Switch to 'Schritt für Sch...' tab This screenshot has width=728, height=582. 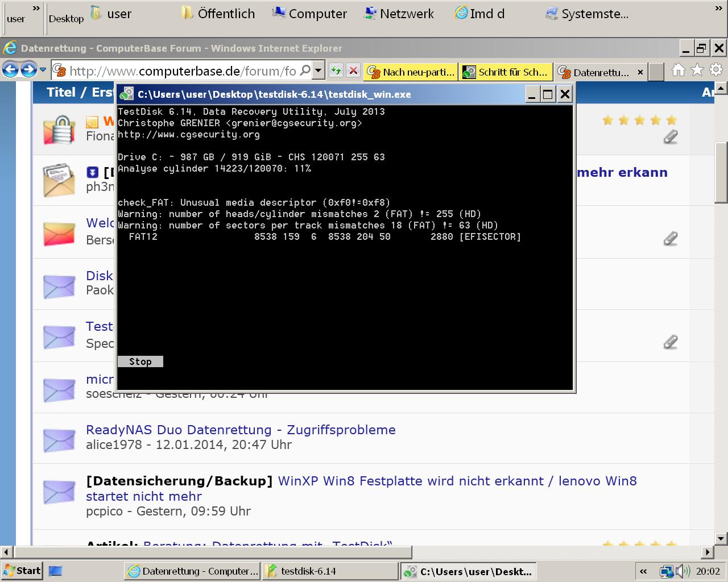pyautogui.click(x=506, y=72)
